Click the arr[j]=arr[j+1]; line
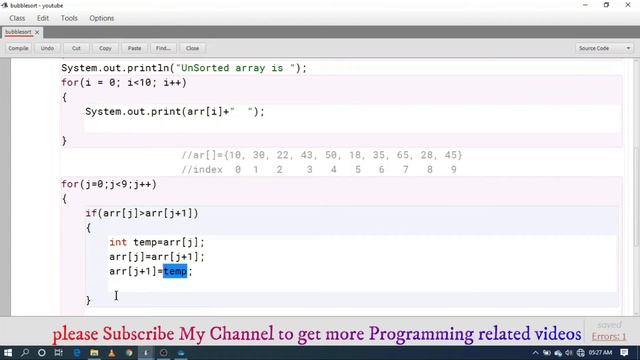Screen dimensions: 640x360 (157, 257)
